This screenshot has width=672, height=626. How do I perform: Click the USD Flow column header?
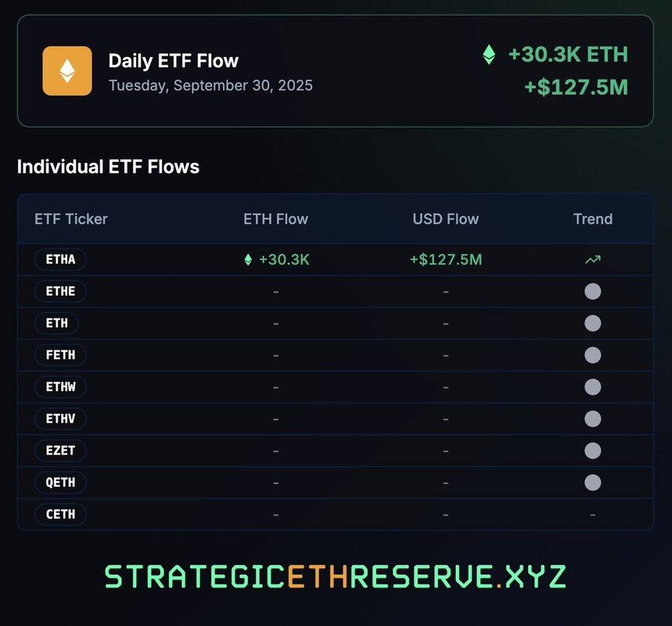[x=445, y=219]
